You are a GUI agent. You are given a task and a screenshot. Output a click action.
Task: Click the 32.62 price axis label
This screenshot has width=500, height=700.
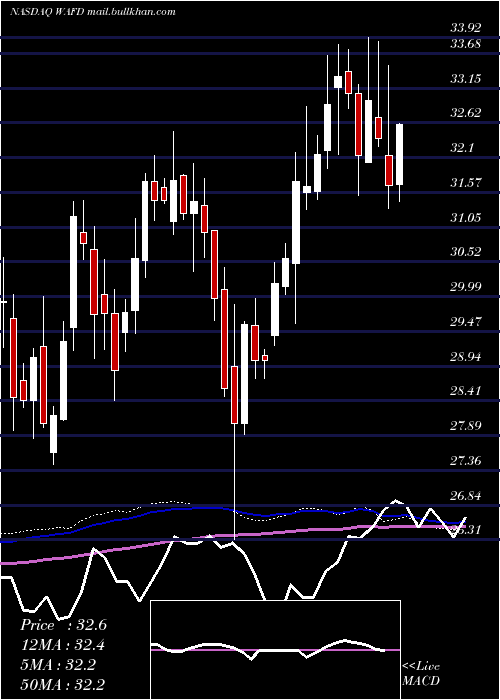tap(466, 113)
